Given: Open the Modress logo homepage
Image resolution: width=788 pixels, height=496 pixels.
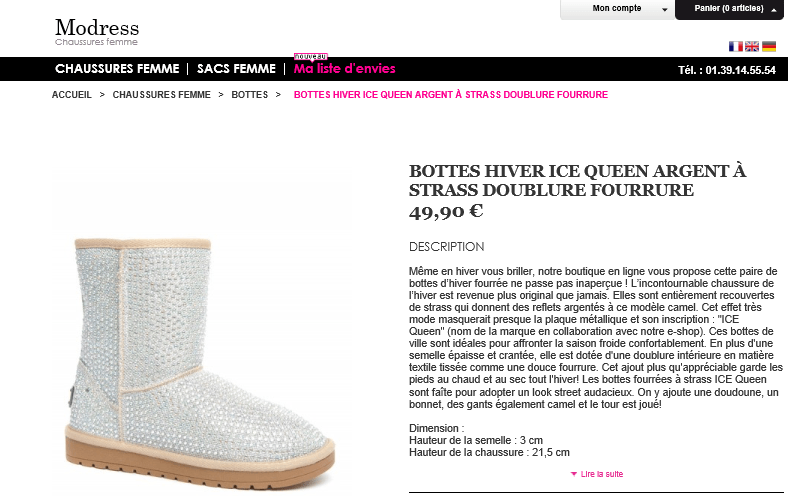Looking at the screenshot, I should coord(97,32).
